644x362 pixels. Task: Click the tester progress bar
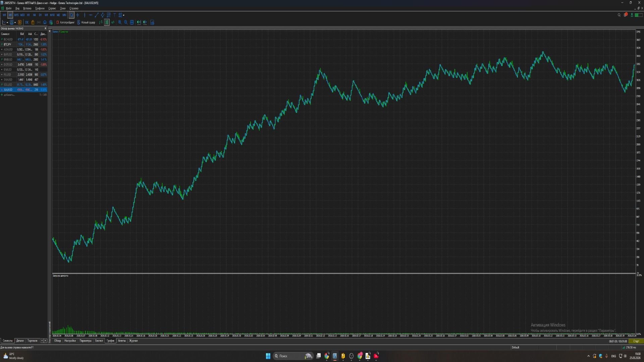click(x=618, y=341)
